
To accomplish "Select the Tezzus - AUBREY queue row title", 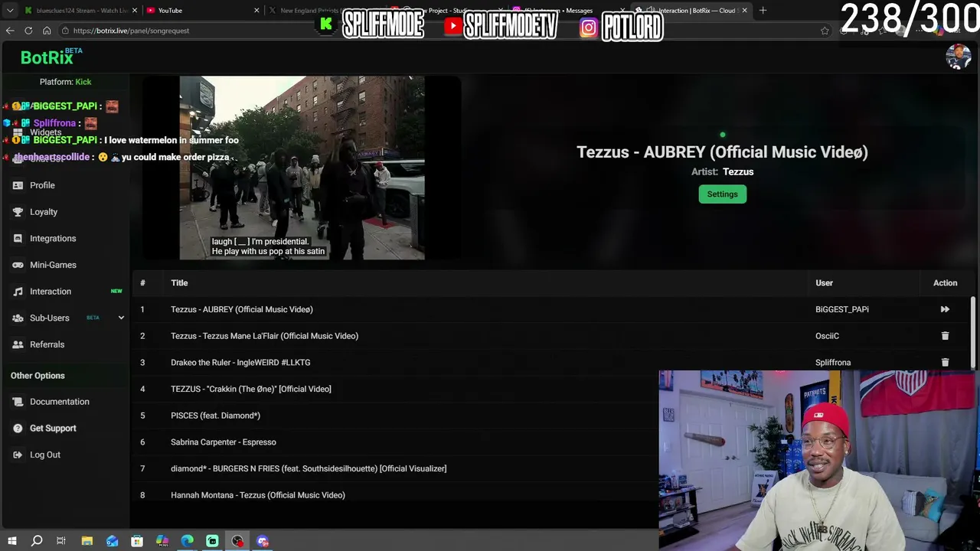I will point(242,309).
